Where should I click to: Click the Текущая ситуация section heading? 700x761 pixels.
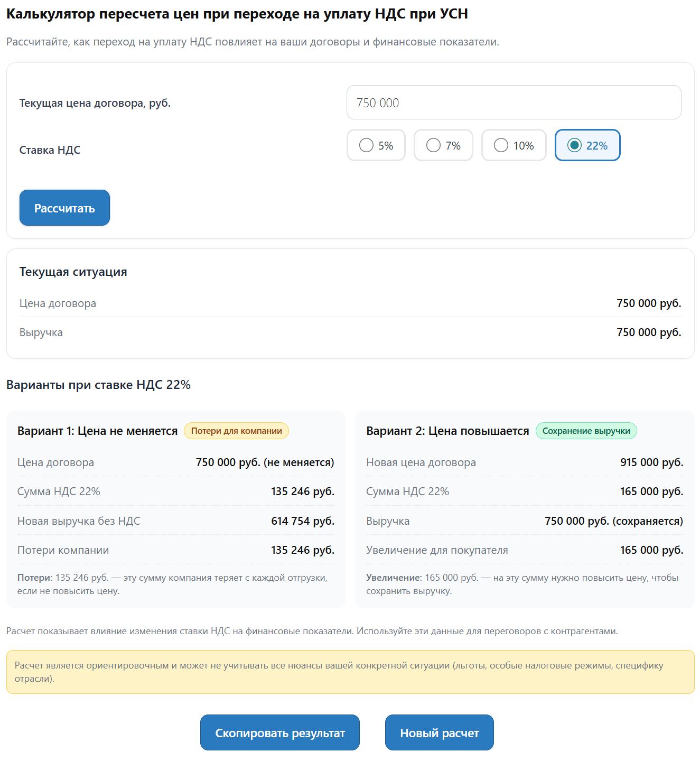[73, 272]
